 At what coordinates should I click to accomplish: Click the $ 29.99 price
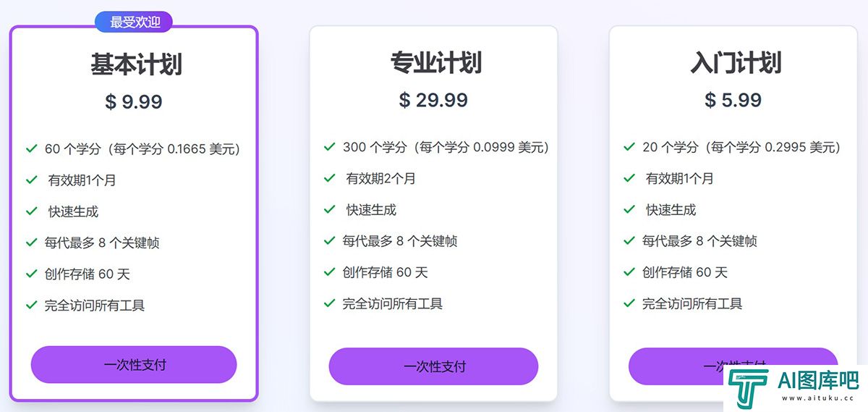tap(433, 100)
